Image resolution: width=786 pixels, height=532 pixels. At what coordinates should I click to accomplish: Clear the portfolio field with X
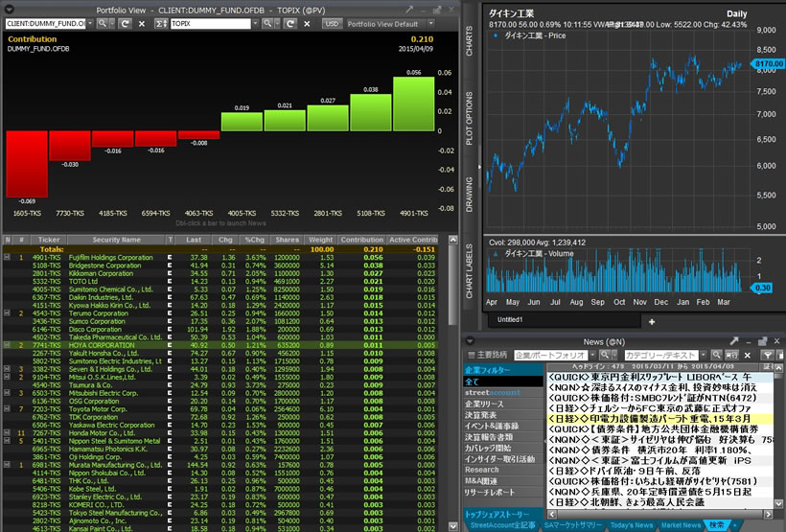tap(142, 24)
